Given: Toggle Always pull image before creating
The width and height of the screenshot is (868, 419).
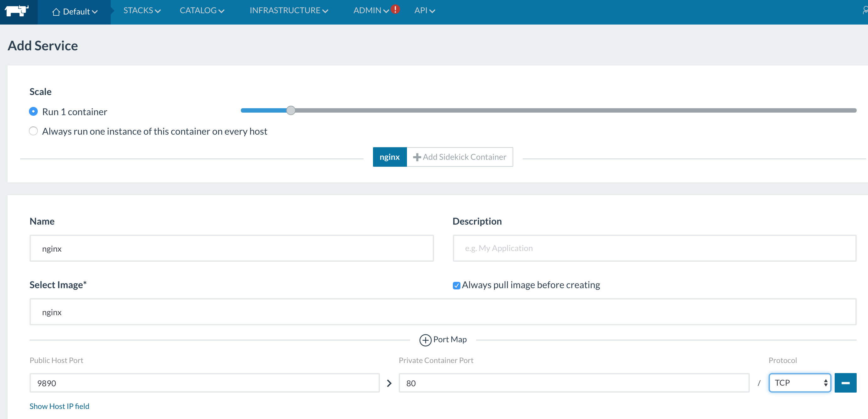Looking at the screenshot, I should coord(456,286).
